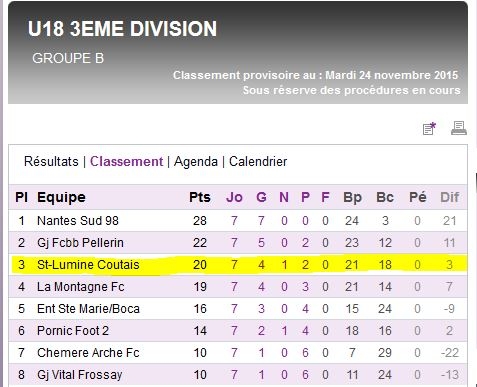Click the Equipe column header
This screenshot has height=387, width=477.
[61, 197]
